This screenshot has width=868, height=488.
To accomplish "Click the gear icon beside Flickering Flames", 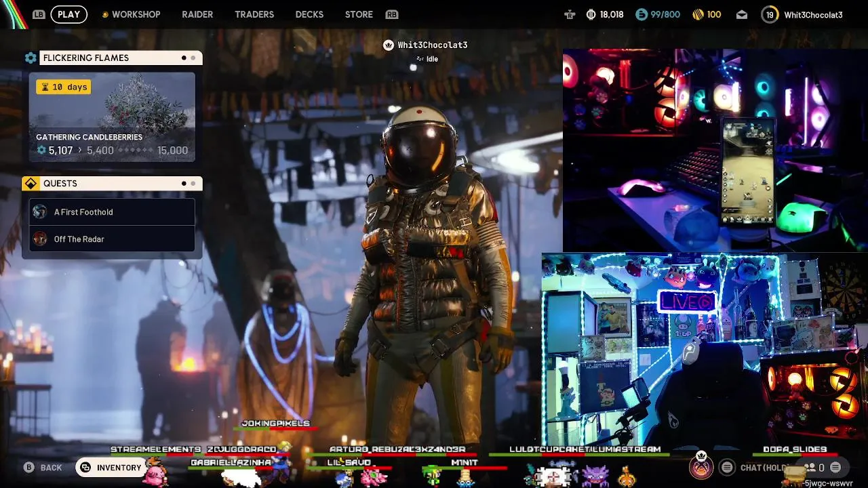I will (x=31, y=58).
